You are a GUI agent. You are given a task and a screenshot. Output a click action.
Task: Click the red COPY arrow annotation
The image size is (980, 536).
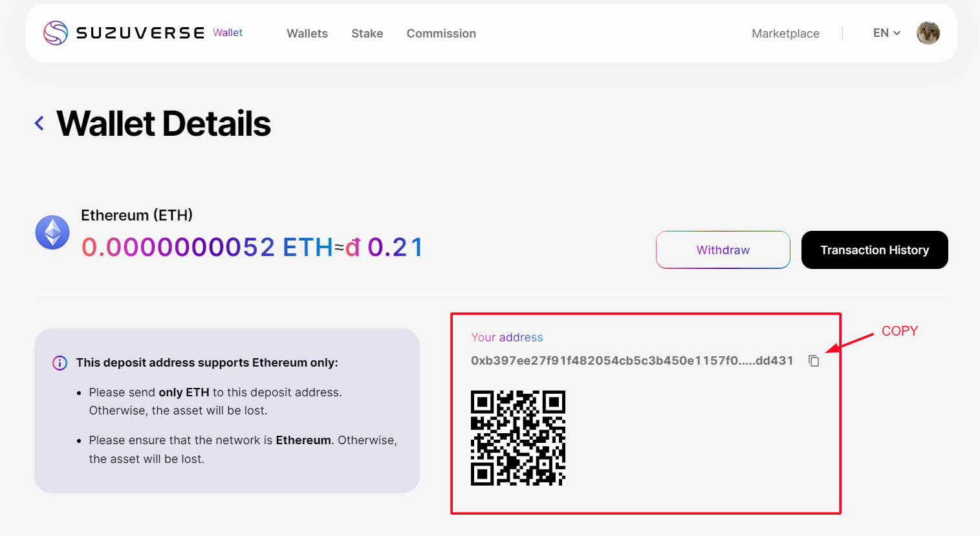pyautogui.click(x=900, y=331)
